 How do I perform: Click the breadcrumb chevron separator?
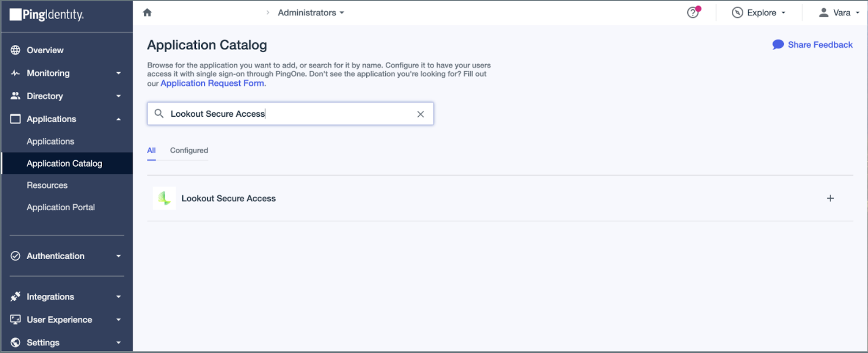pyautogui.click(x=267, y=12)
